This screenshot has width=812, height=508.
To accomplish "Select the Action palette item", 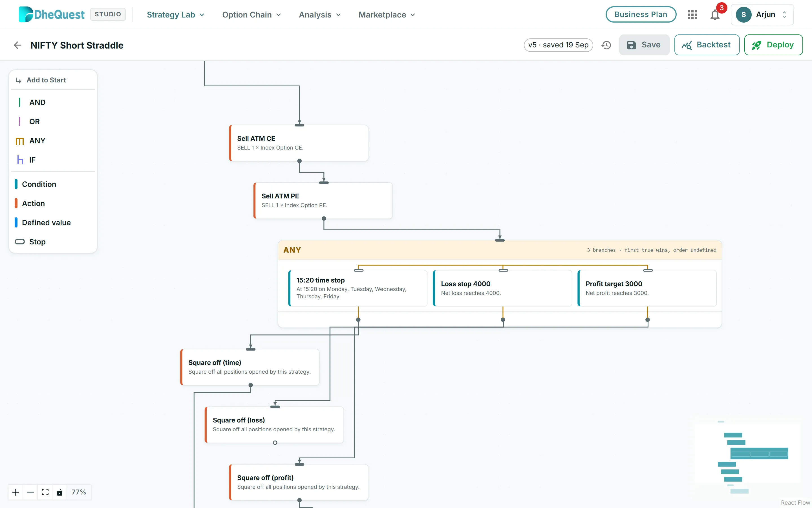I will pos(53,203).
